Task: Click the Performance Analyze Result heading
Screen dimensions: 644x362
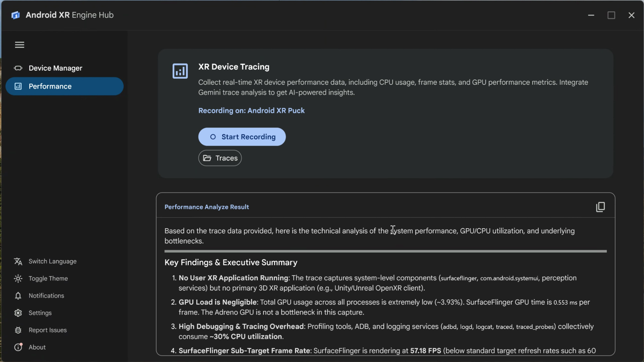Action: tap(207, 207)
